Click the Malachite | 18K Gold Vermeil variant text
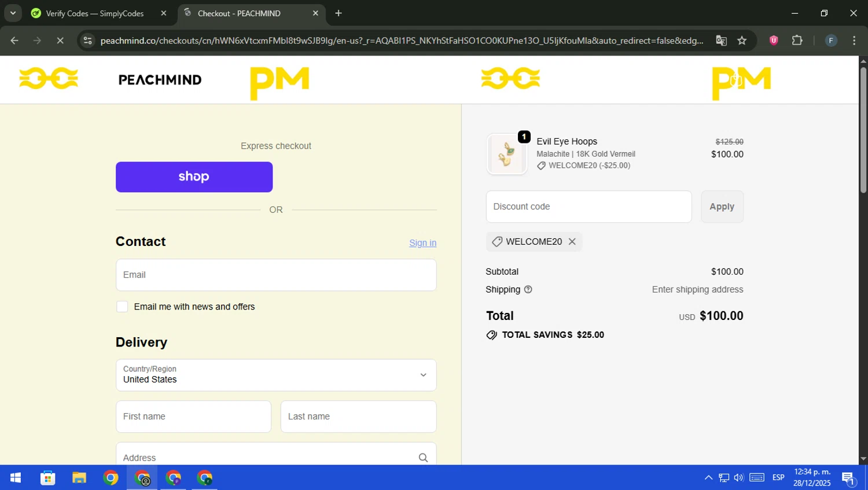The height and width of the screenshot is (490, 868). [586, 154]
